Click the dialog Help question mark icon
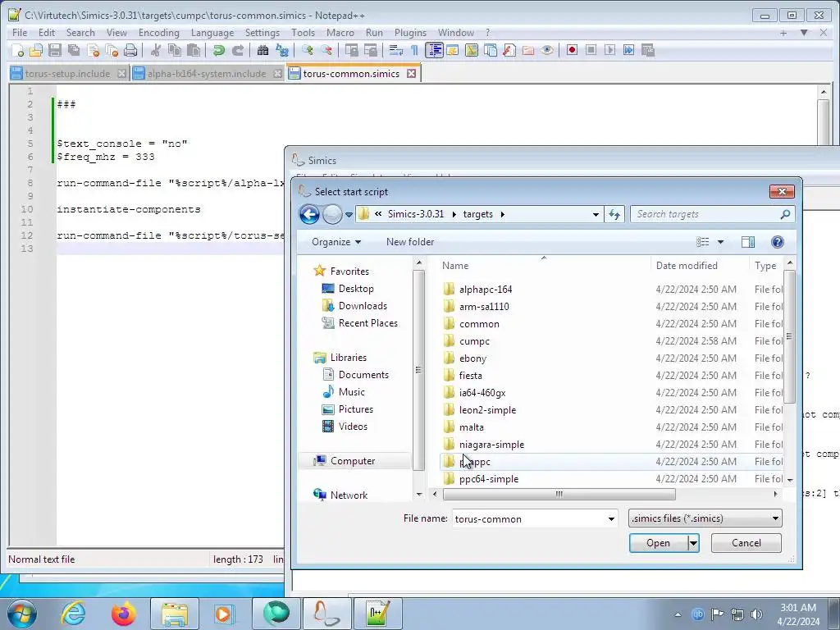 778,242
